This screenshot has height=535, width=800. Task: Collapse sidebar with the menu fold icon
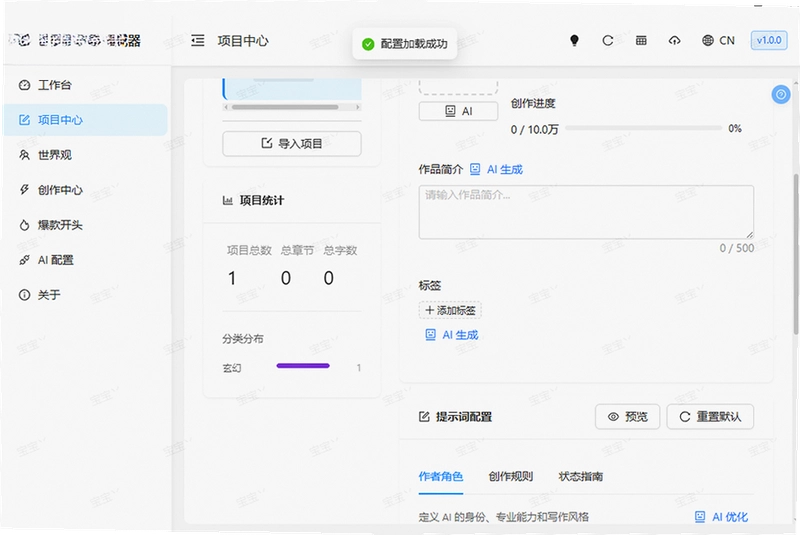[197, 40]
